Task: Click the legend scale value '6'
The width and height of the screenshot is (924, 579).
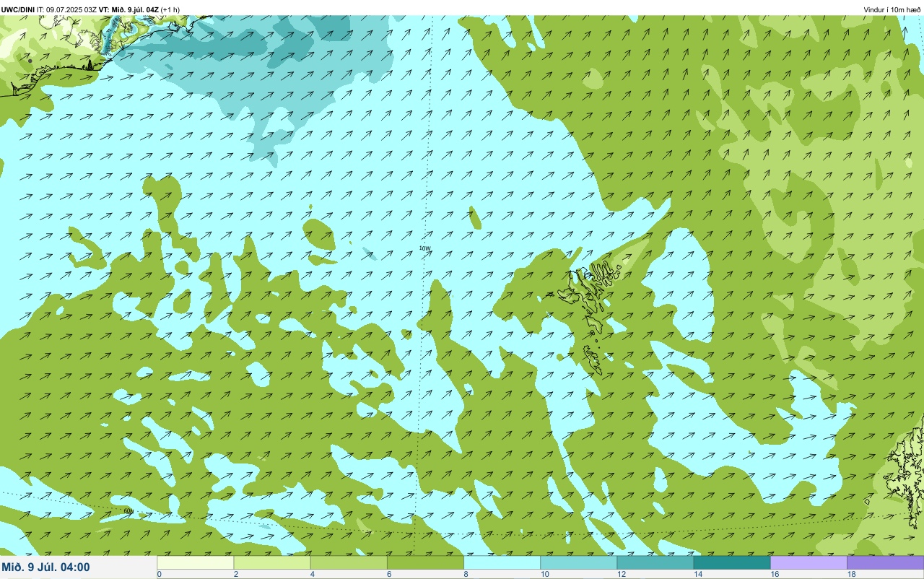Action: point(388,575)
